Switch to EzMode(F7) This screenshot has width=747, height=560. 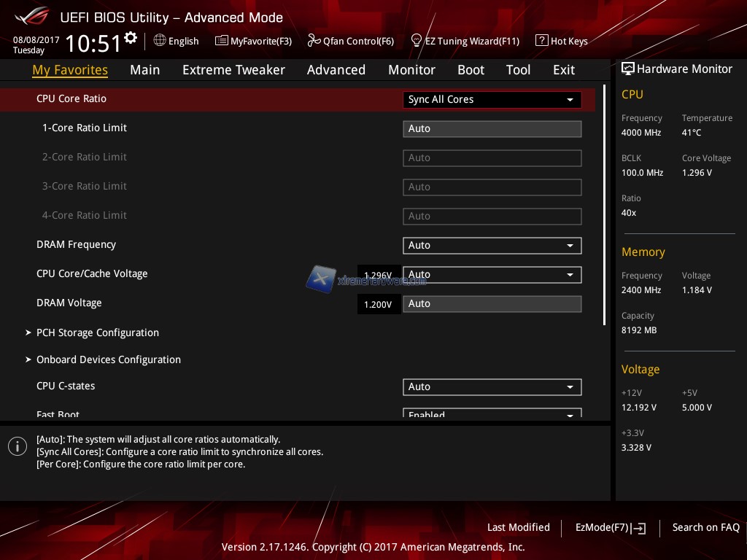coord(610,528)
